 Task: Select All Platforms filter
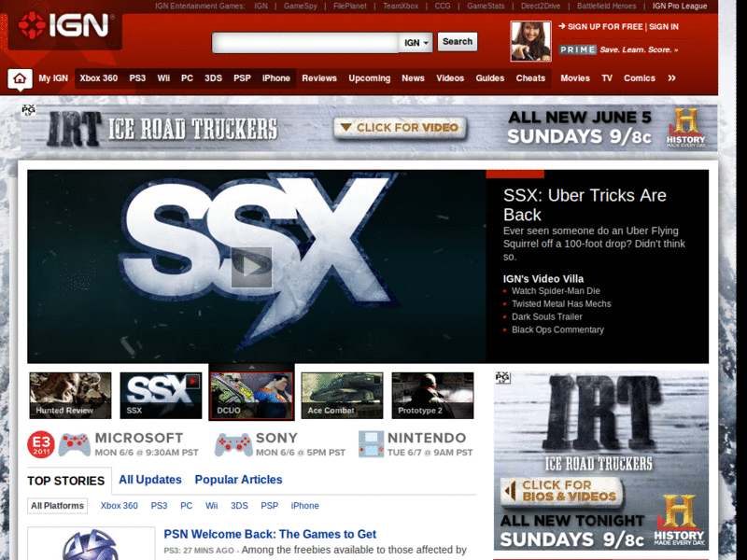[x=57, y=506]
